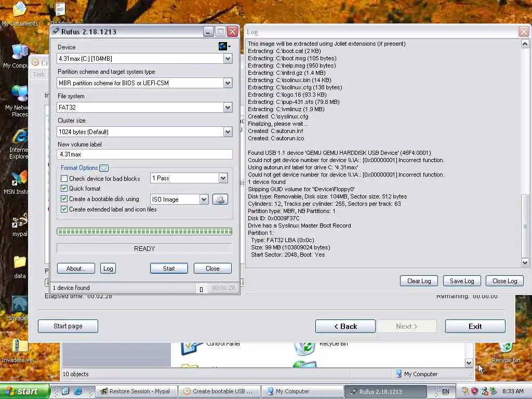The image size is (532, 399).
Task: Click Exit in the background wizard
Action: pyautogui.click(x=475, y=326)
